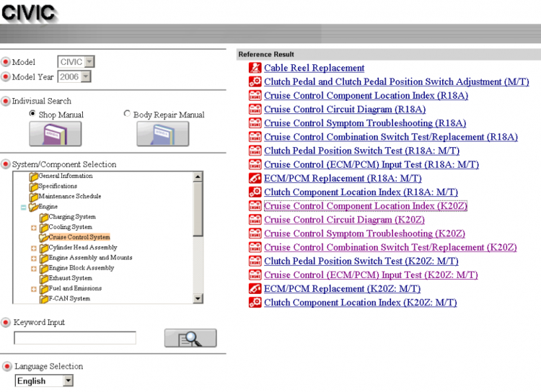The width and height of the screenshot is (541, 392).
Task: Click the icon beside ECM/PCM Replacement (K20Z: M/T)
Action: point(255,288)
